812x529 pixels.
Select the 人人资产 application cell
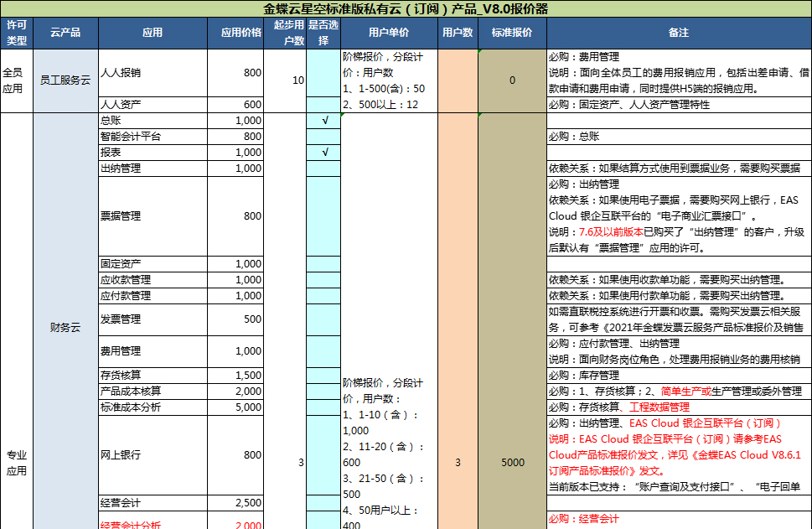pos(153,105)
